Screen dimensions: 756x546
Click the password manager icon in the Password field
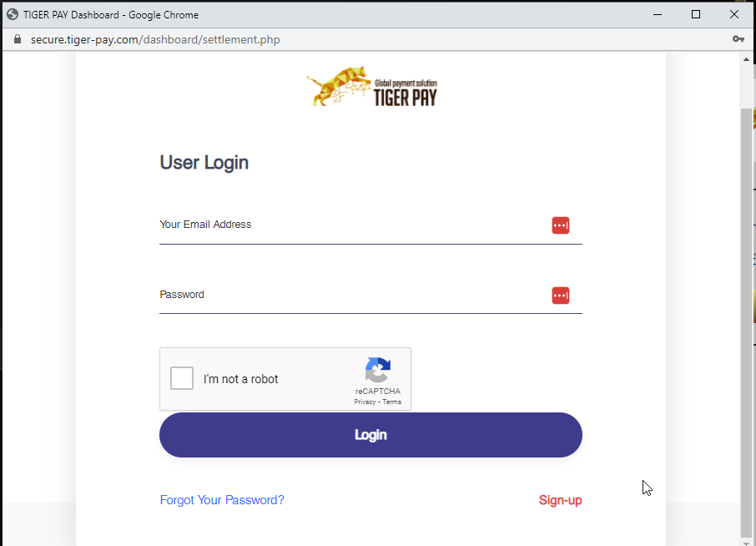[x=560, y=296]
